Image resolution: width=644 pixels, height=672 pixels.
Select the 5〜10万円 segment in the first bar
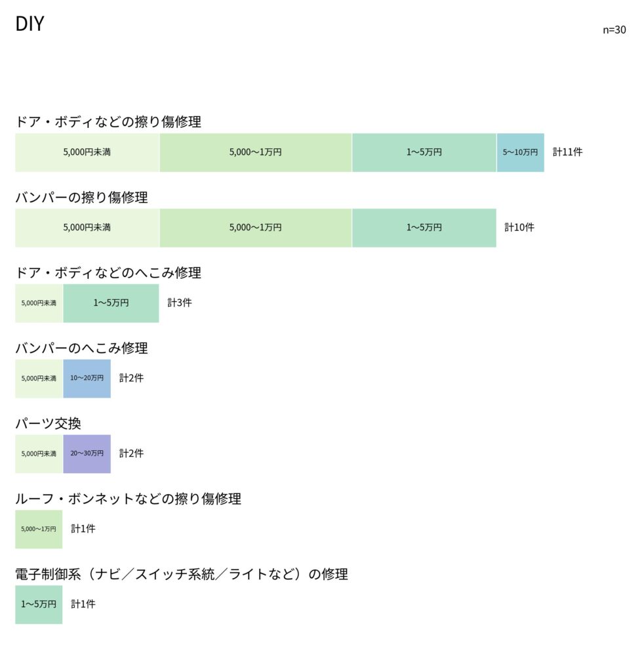pos(521,152)
